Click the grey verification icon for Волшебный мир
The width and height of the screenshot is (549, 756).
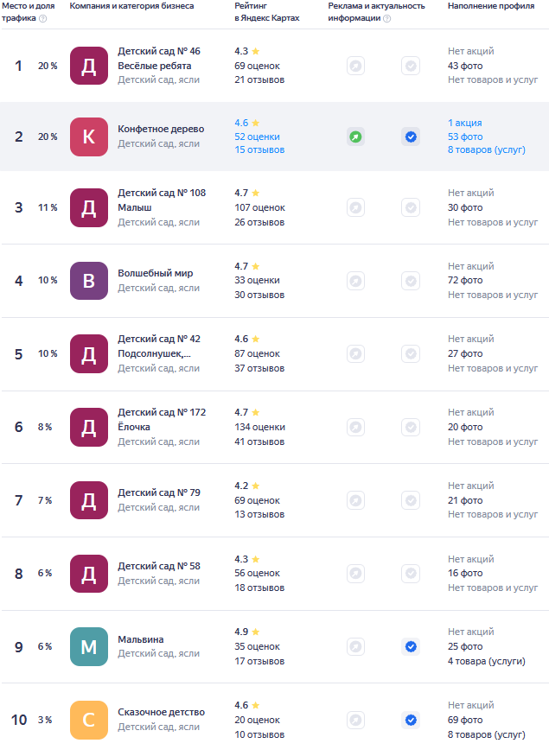411,281
